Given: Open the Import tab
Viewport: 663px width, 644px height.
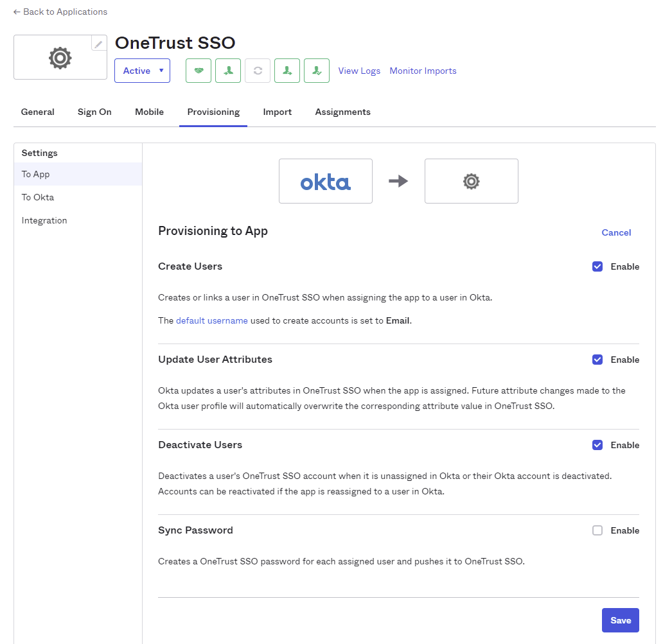Looking at the screenshot, I should point(278,112).
